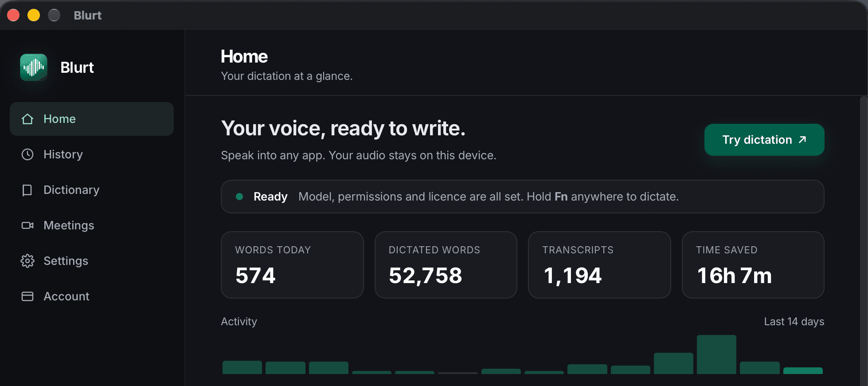
Task: Click the 'Activity' heading text
Action: click(239, 322)
